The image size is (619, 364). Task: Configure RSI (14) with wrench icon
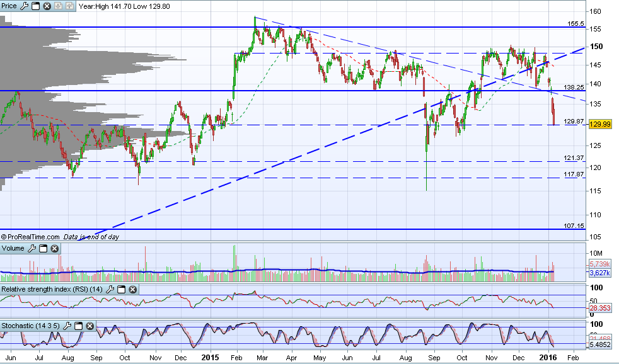110,290
